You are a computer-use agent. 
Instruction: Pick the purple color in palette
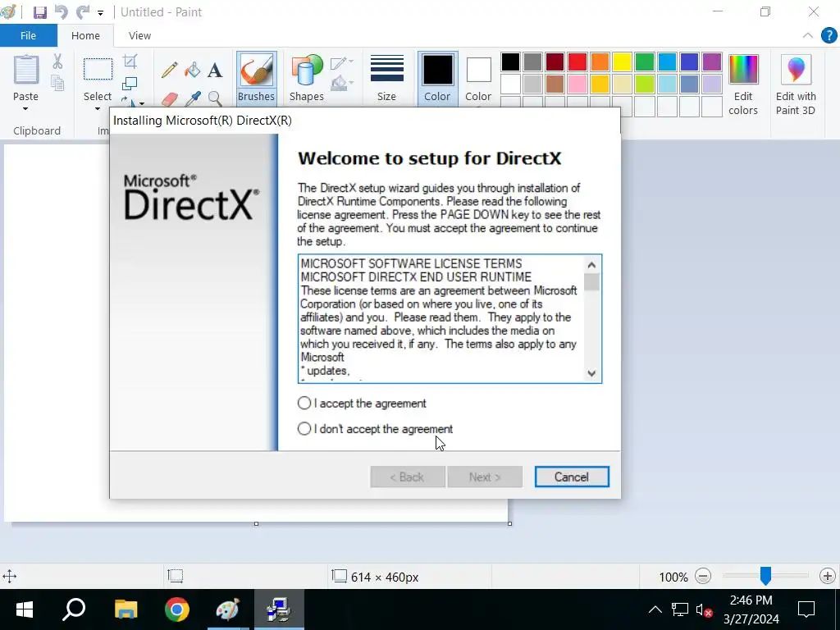click(x=712, y=62)
